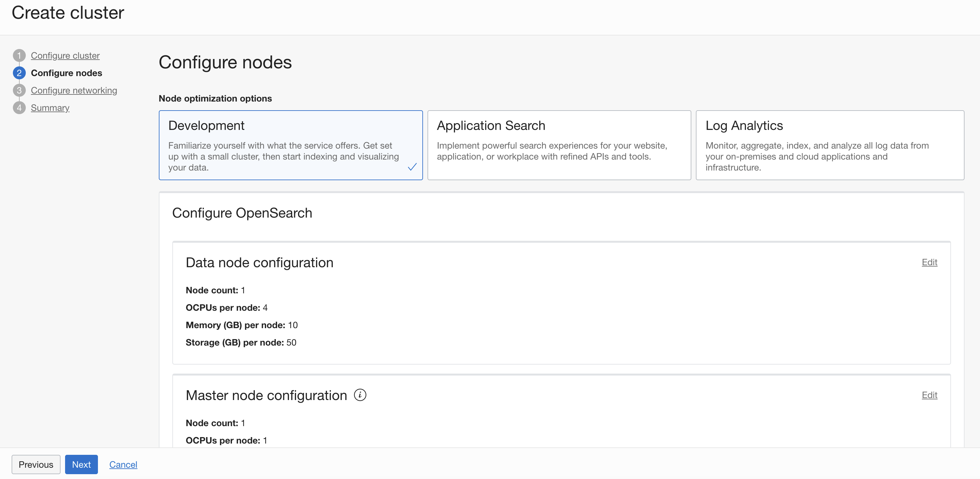The image size is (980, 479).
Task: Click 'Memory (GB) per node: 10' text
Action: pos(242,325)
